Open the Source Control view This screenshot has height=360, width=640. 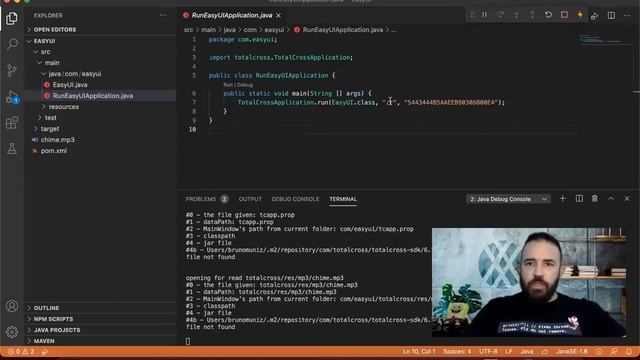pos(12,70)
